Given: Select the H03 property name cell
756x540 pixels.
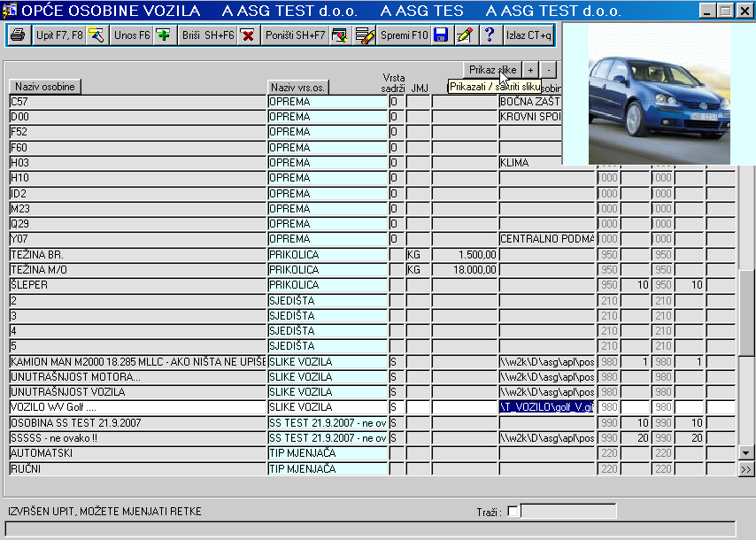Looking at the screenshot, I should [138, 163].
